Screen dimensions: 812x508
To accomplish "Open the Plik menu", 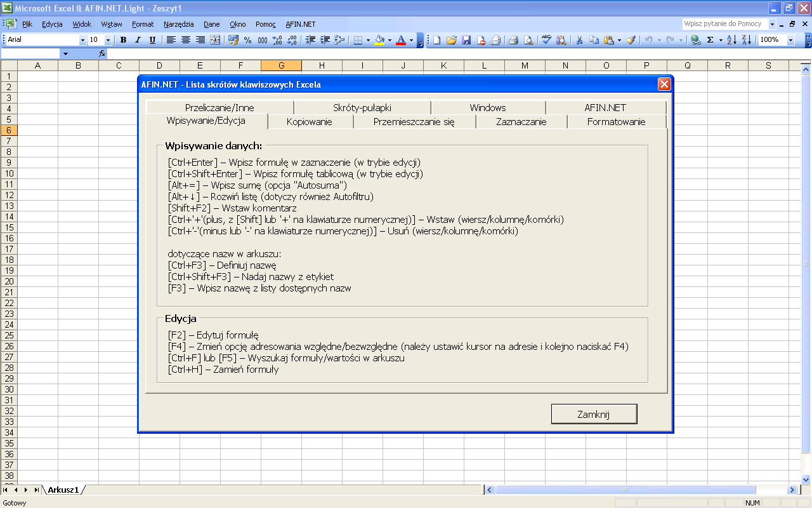I will point(27,24).
